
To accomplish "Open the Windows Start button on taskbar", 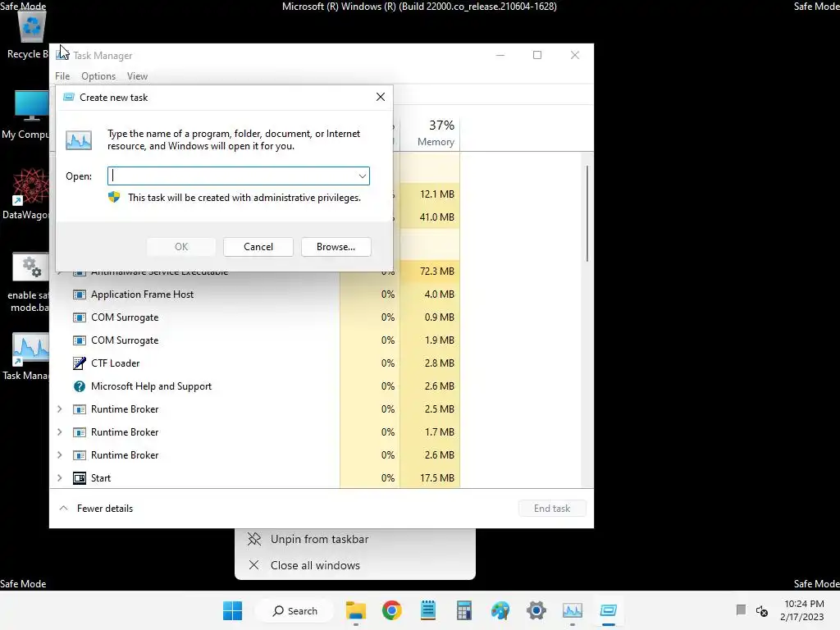I will coord(232,610).
